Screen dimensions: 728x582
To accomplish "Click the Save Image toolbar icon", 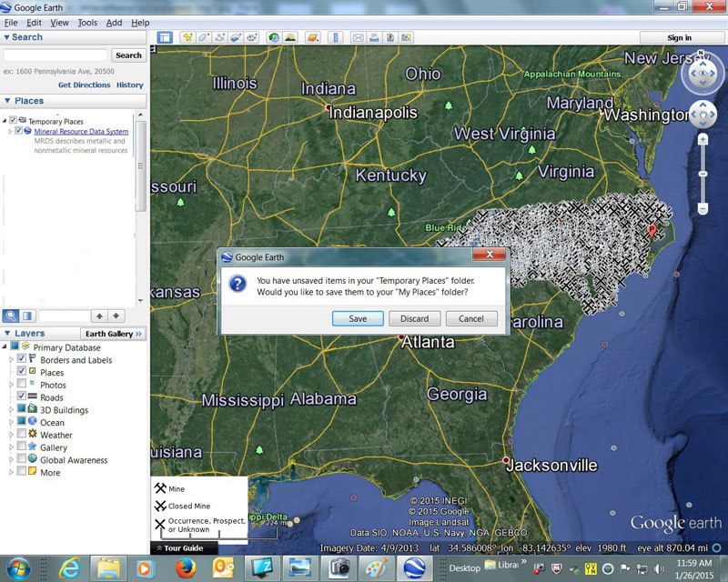I will click(x=390, y=37).
